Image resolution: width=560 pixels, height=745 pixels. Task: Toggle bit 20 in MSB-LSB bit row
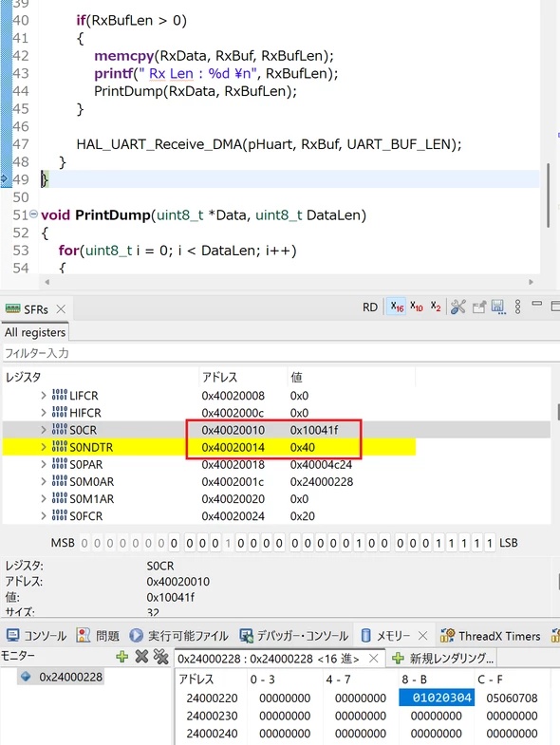coord(228,543)
